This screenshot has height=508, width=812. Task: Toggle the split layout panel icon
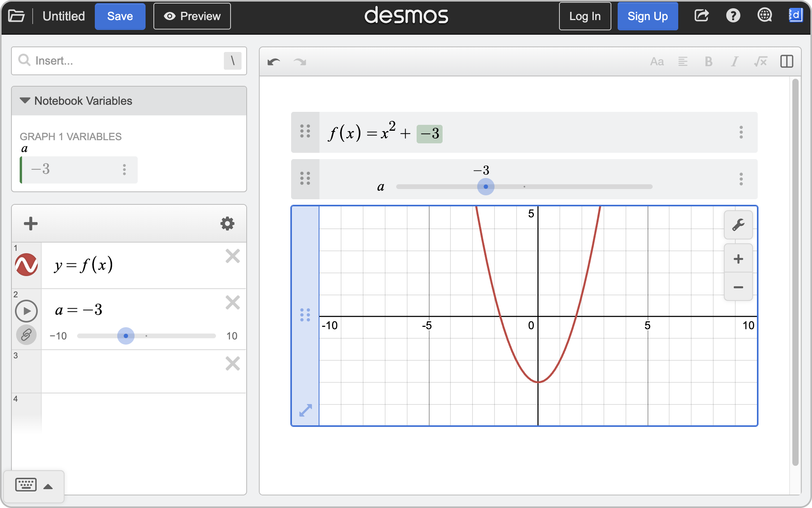tap(787, 61)
